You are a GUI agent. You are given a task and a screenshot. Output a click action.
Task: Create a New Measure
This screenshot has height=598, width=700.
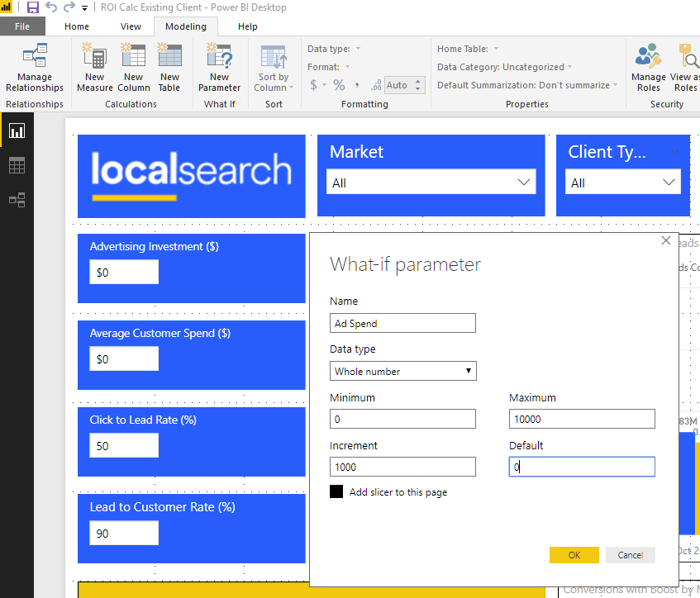coord(95,68)
